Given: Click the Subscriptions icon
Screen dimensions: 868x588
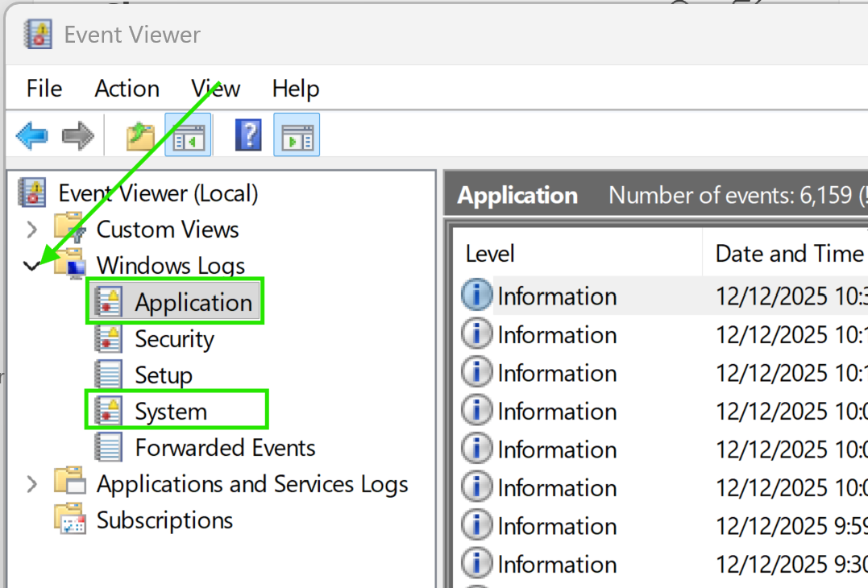Looking at the screenshot, I should pos(70,519).
